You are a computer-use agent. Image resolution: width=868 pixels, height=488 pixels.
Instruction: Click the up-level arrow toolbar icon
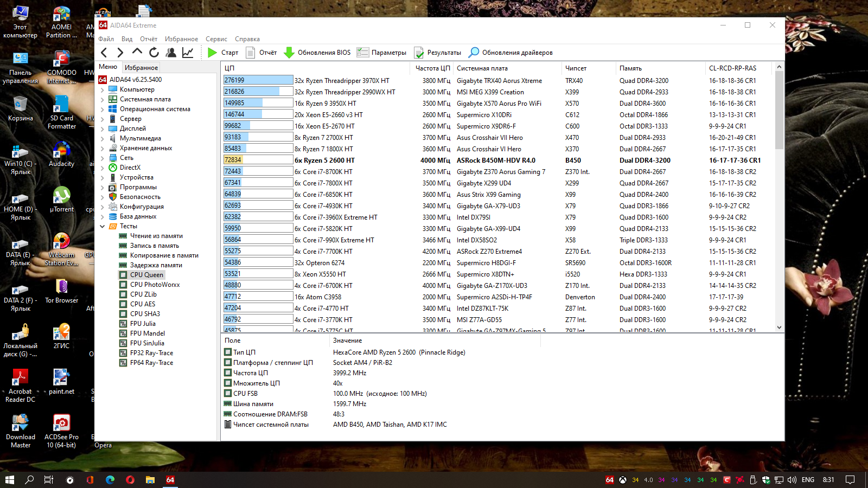pyautogui.click(x=137, y=52)
